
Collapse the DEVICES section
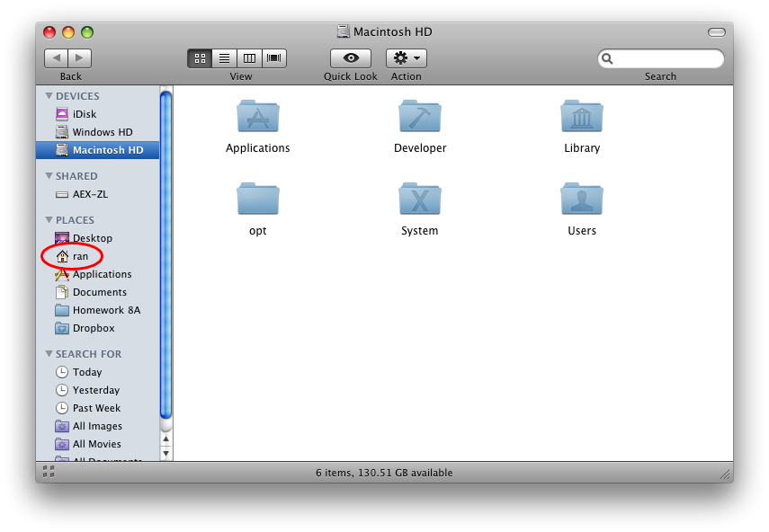tap(49, 95)
